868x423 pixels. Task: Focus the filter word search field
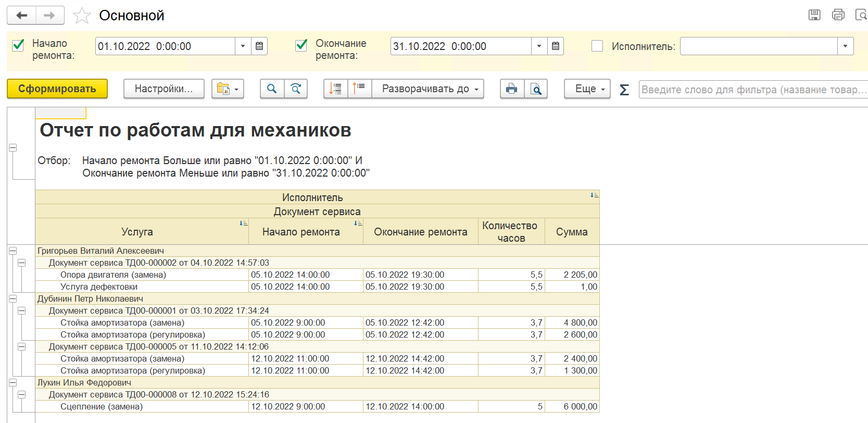[x=753, y=90]
